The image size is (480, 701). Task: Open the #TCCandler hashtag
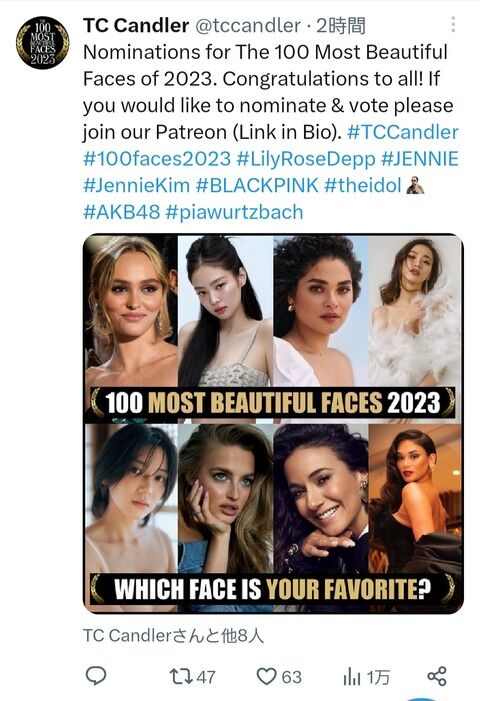tap(403, 132)
